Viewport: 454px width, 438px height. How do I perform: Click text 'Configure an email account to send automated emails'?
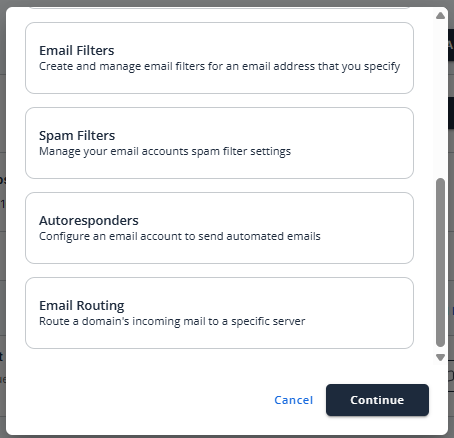180,236
